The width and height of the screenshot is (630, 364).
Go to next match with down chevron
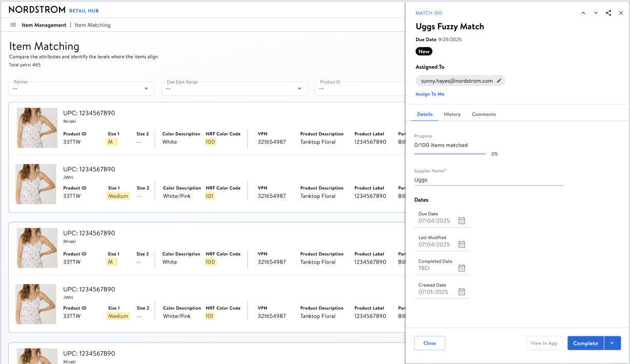point(596,13)
